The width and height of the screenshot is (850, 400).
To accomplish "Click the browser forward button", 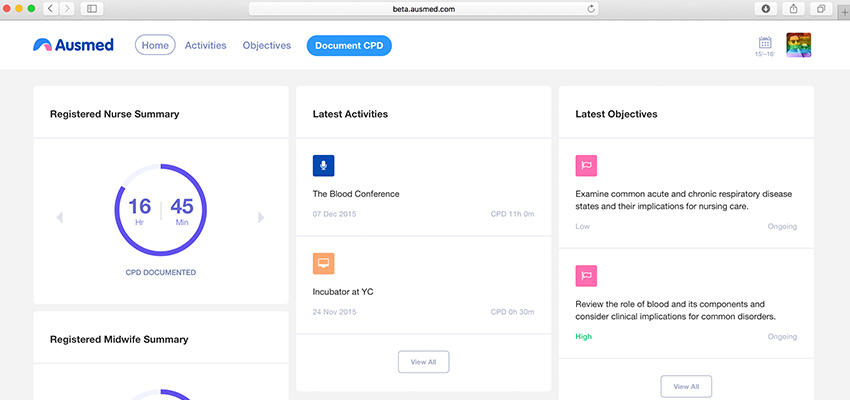I will [x=67, y=9].
